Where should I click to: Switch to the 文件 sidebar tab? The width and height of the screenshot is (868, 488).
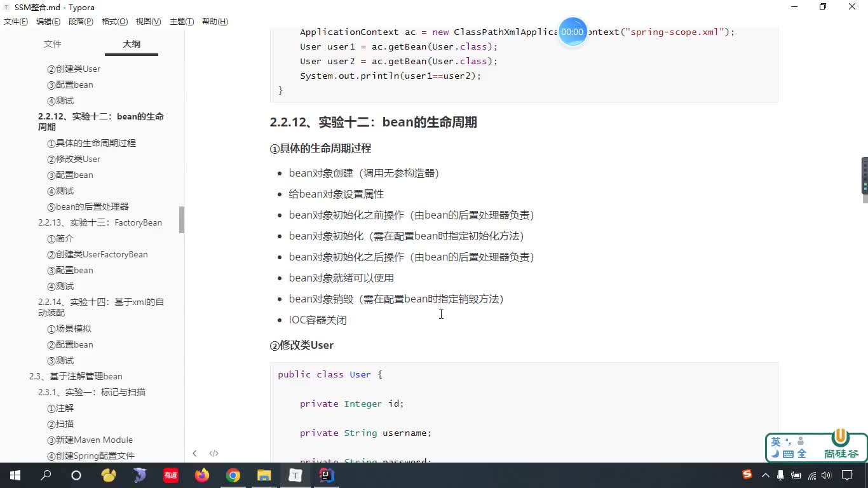click(53, 44)
